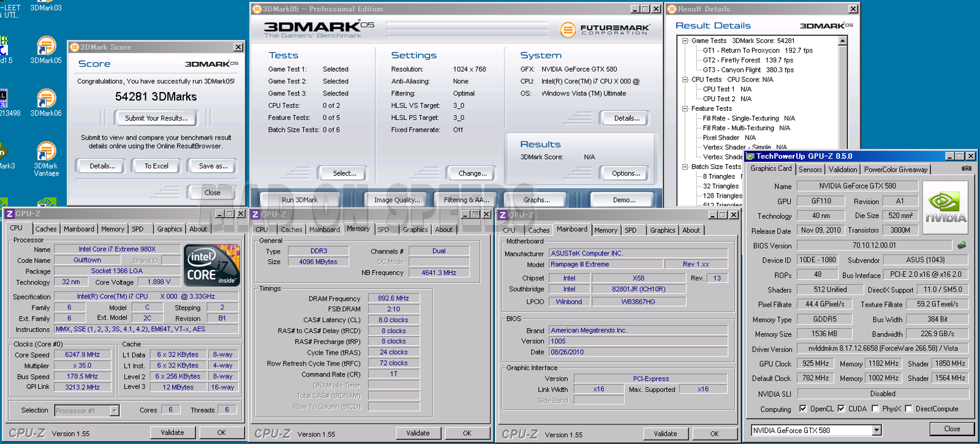Open the About tab in the CPU-Z CPU window

[198, 229]
